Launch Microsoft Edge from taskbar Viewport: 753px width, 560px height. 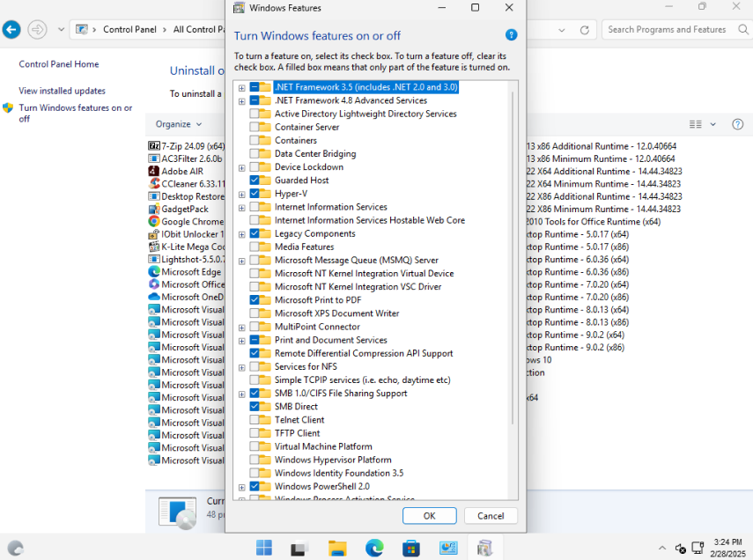click(x=374, y=548)
